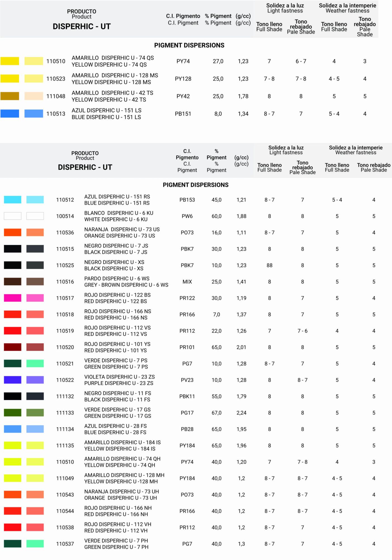Click the PB151 pigment code

point(183,114)
